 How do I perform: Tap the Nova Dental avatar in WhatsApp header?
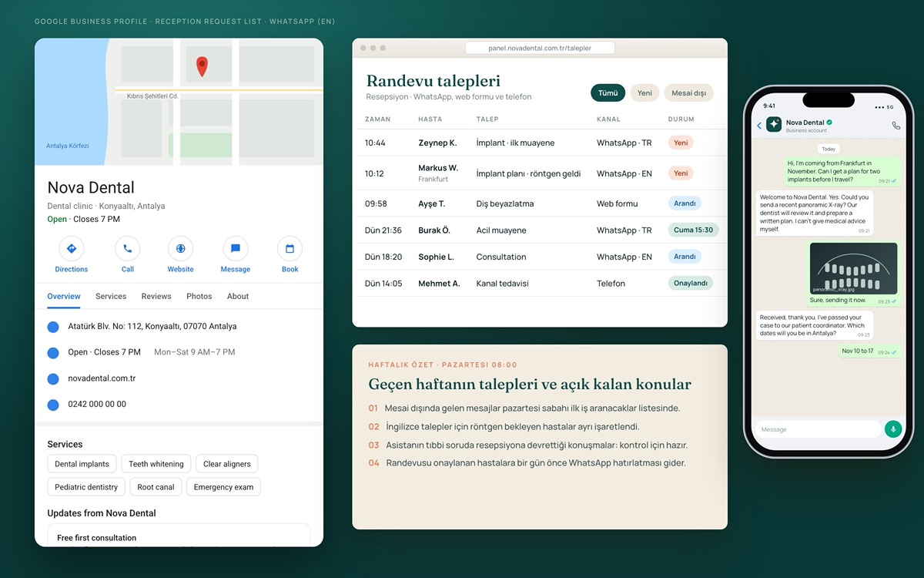pos(774,125)
